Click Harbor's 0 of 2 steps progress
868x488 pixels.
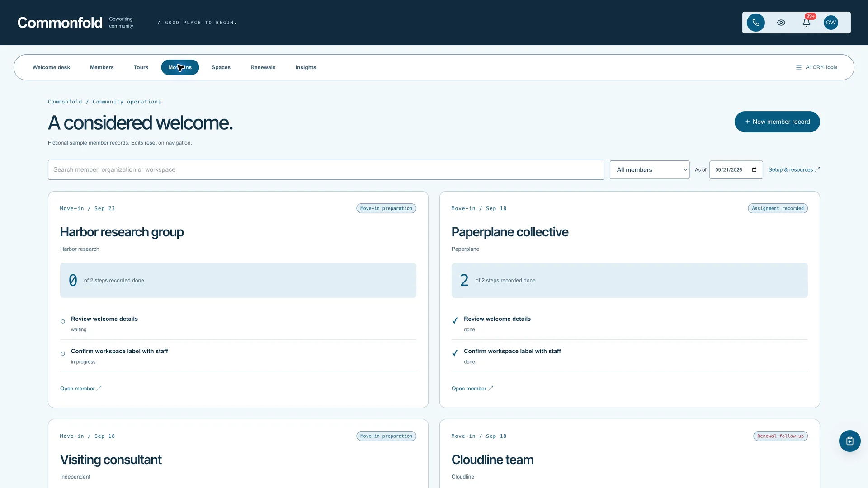238,280
